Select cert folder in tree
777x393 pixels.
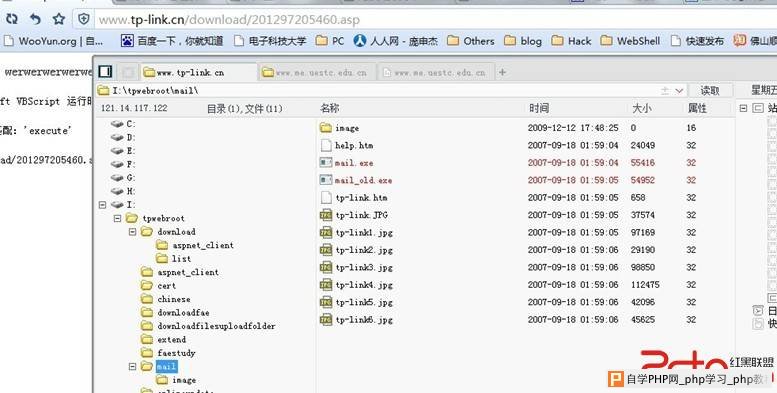click(x=159, y=285)
